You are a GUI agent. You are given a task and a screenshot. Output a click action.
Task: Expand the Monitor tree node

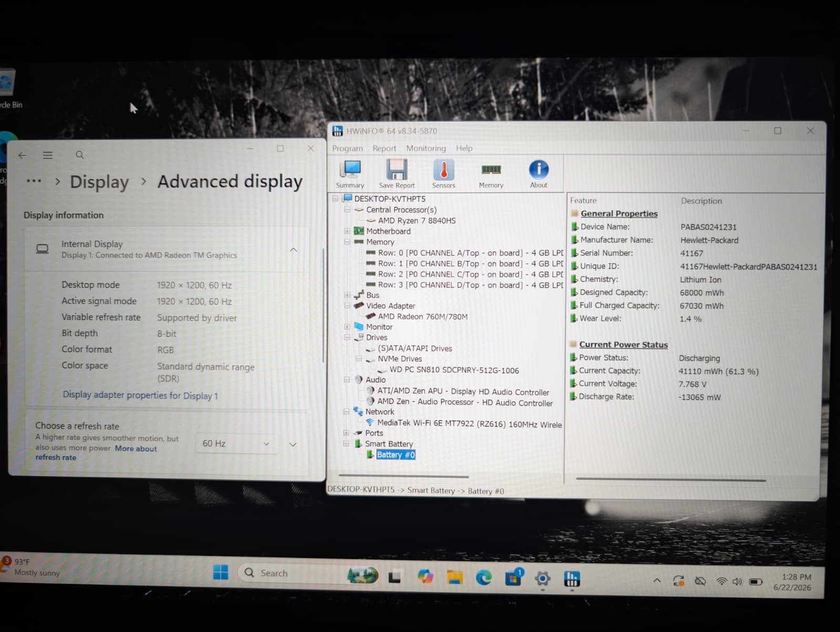347,326
